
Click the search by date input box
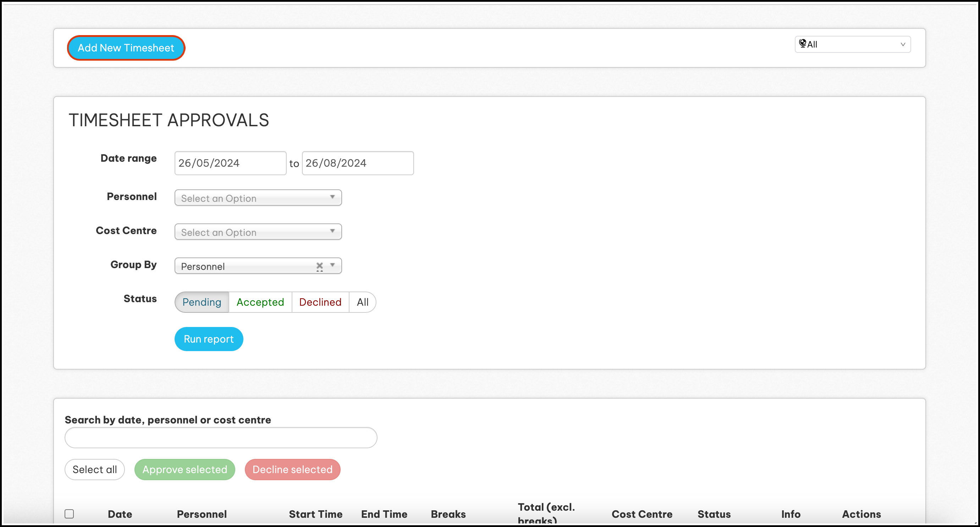click(x=221, y=437)
